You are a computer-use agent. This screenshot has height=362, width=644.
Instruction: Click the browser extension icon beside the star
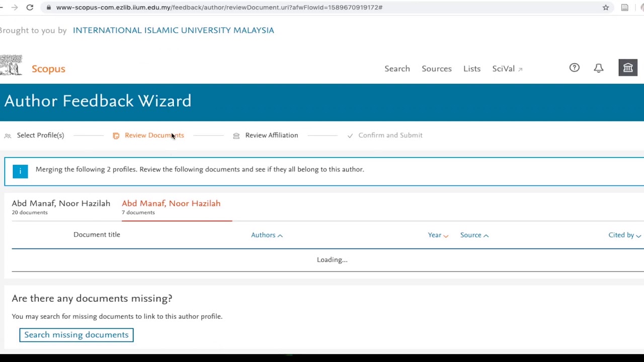coord(625,8)
